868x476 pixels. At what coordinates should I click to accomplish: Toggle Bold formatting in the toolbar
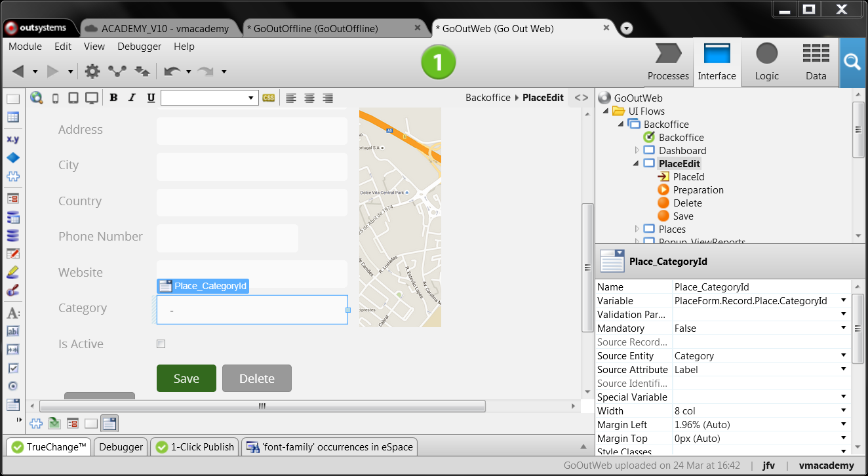pyautogui.click(x=113, y=97)
